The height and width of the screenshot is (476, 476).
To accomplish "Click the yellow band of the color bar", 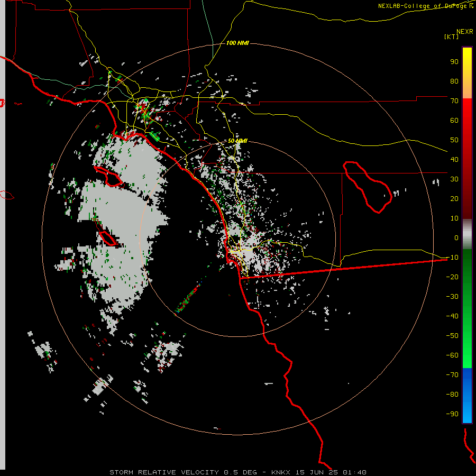I will [467, 73].
